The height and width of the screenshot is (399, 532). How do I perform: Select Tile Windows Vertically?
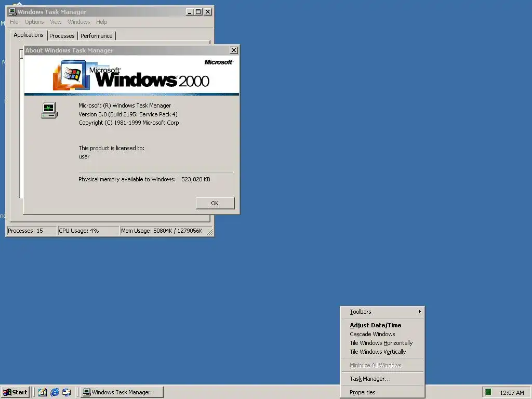click(383, 352)
